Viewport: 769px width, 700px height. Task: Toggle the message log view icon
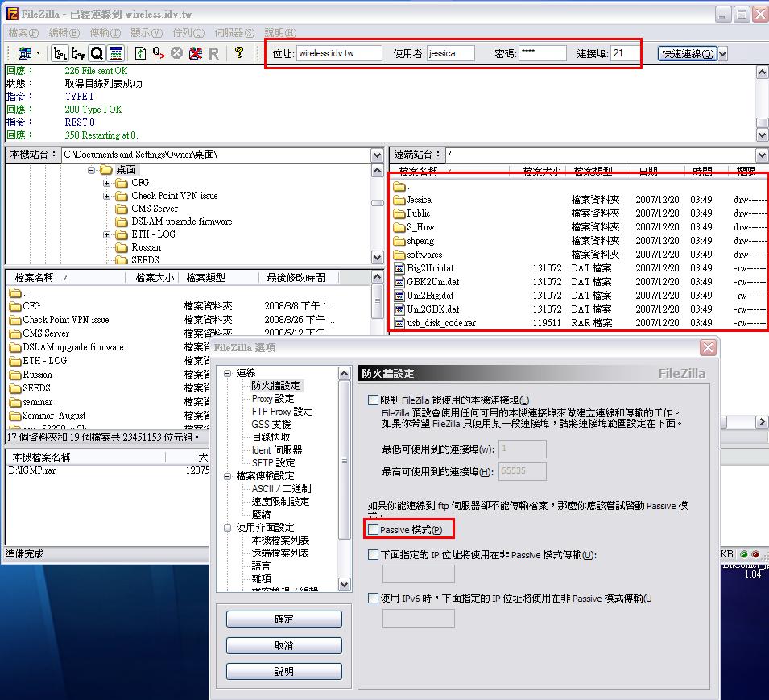click(x=115, y=53)
